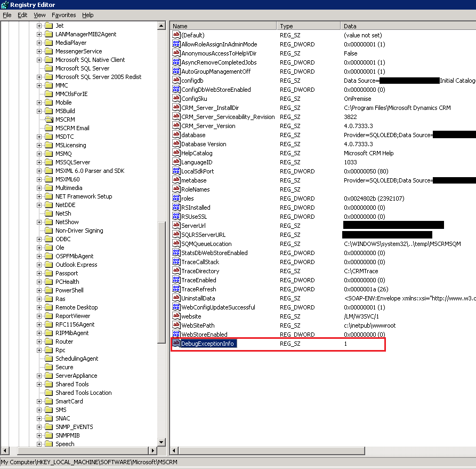Click the tree pane scroll up arrow
The width and height of the screenshot is (476, 469).
162,26
